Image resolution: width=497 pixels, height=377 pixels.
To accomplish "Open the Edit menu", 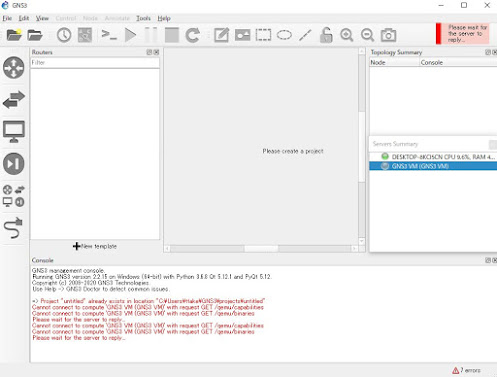I will (24, 18).
